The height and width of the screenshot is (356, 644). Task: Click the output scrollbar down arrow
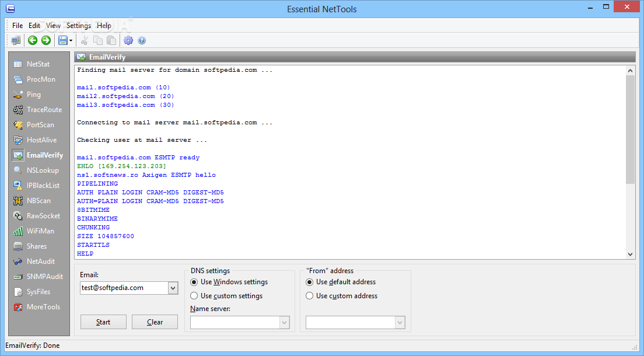630,254
